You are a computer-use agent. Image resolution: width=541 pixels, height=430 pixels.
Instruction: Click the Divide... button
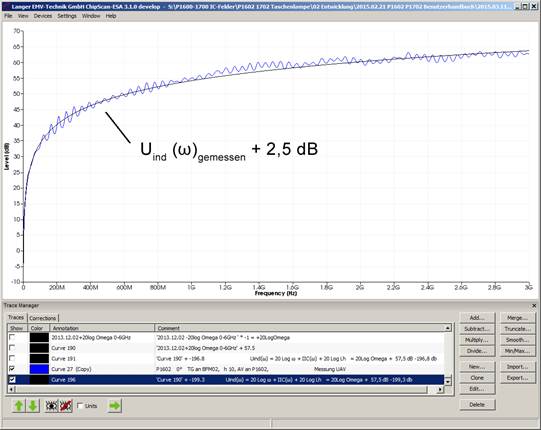[477, 351]
